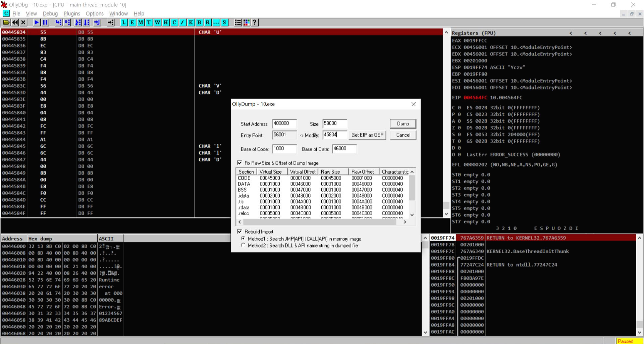
Task: Show CPU window with C icon
Action: 174,22
